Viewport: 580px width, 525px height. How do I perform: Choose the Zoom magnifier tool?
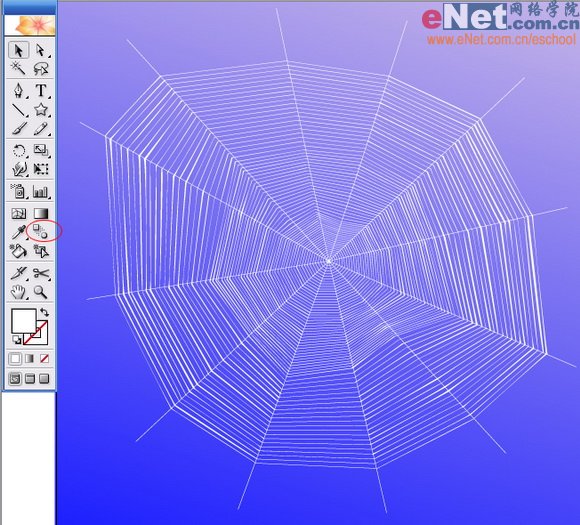[41, 292]
